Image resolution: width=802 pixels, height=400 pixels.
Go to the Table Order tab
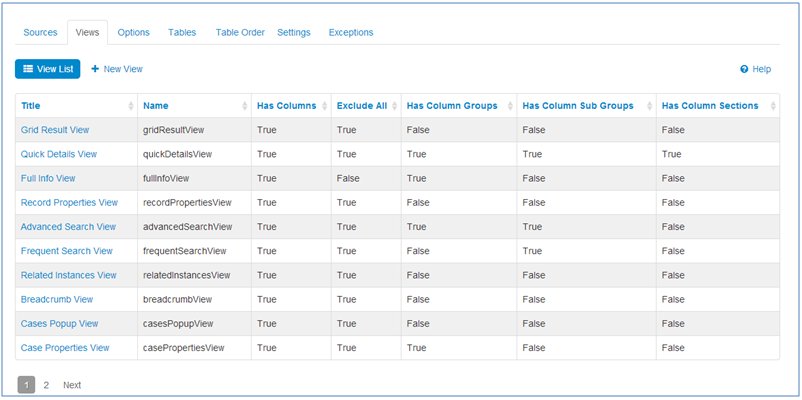point(240,32)
